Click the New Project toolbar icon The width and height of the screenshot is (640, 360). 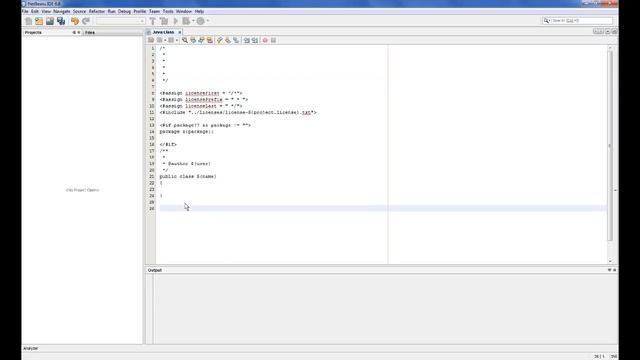[39, 21]
